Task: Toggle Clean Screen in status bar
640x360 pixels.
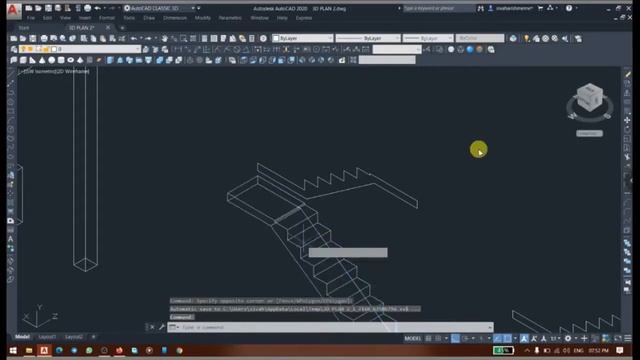Action: pos(618,338)
